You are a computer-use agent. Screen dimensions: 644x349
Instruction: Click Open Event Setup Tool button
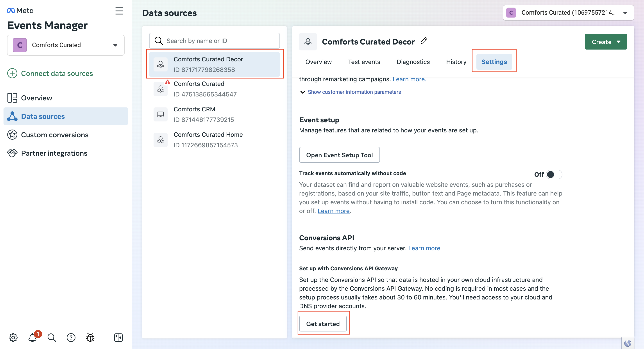pos(340,155)
